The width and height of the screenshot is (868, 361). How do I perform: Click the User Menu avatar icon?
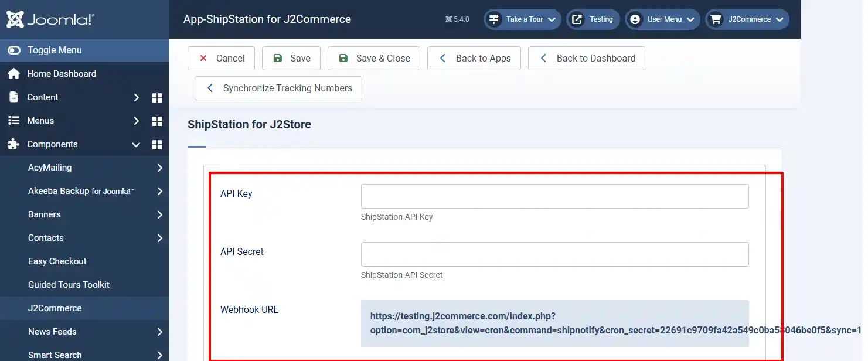click(635, 19)
